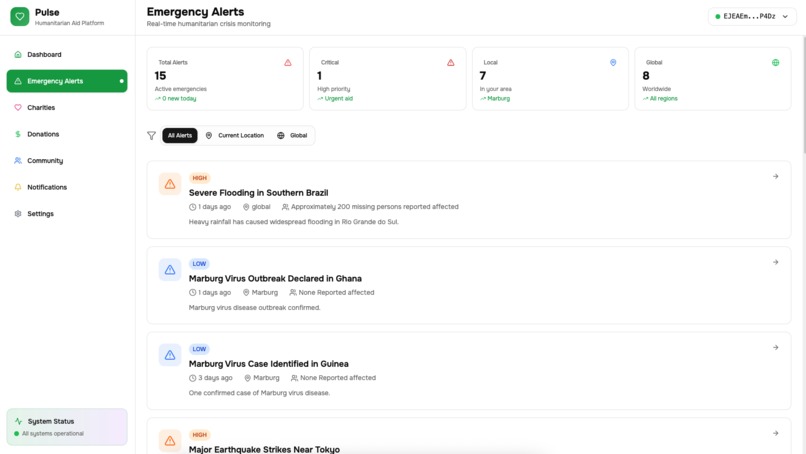Click the Critical card warning icon
The height and width of the screenshot is (454, 806).
click(450, 63)
